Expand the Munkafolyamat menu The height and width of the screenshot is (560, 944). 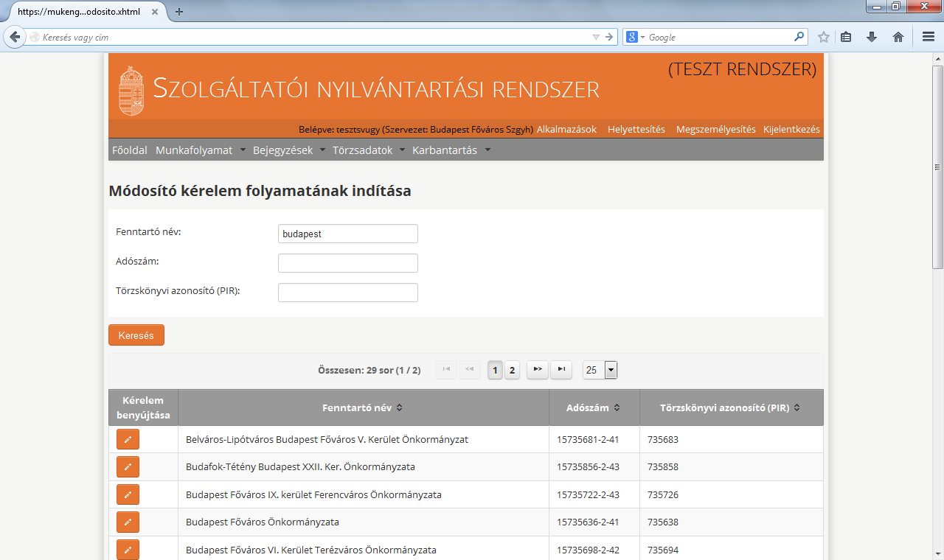[x=201, y=150]
